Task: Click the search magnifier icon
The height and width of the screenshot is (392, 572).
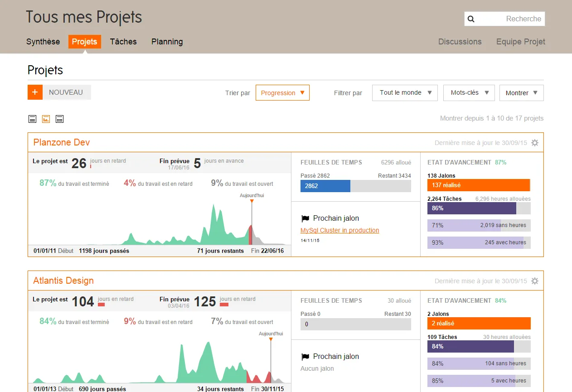Action: coord(471,19)
